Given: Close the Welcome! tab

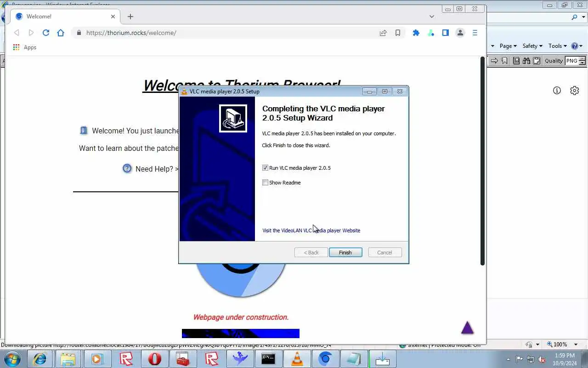Looking at the screenshot, I should click(113, 17).
